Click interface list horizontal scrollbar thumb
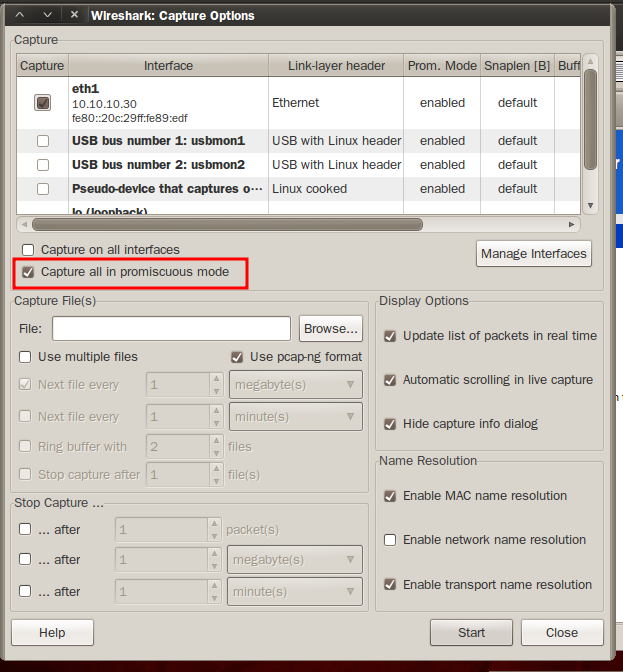This screenshot has height=672, width=623. click(227, 225)
